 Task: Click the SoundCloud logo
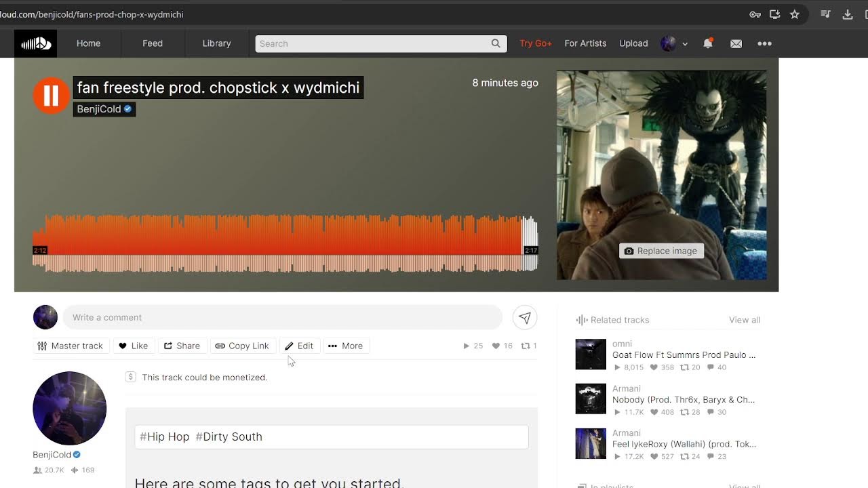click(x=36, y=43)
